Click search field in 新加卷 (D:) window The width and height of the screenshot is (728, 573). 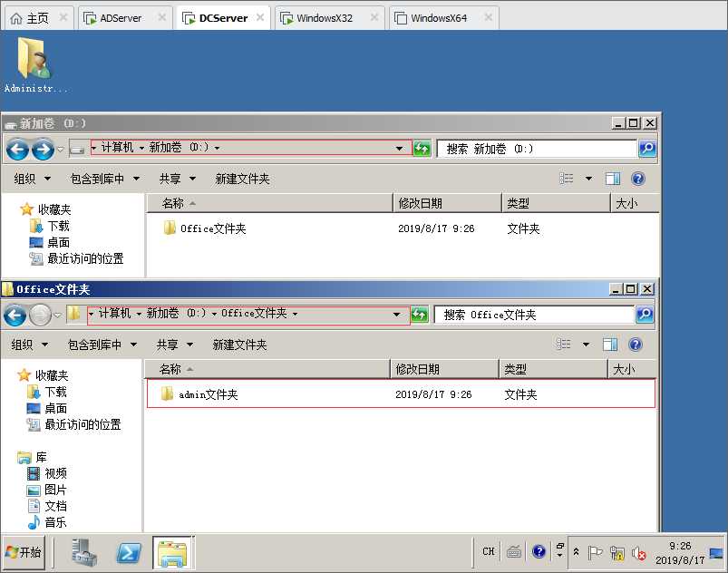pos(537,149)
